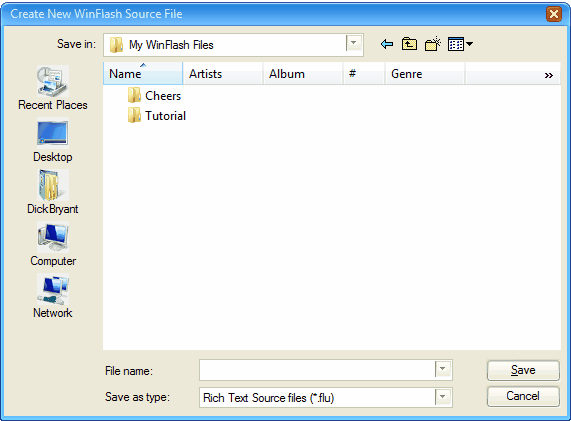Select the Cheers folder
Viewport: 571px width, 421px height.
pyautogui.click(x=154, y=96)
